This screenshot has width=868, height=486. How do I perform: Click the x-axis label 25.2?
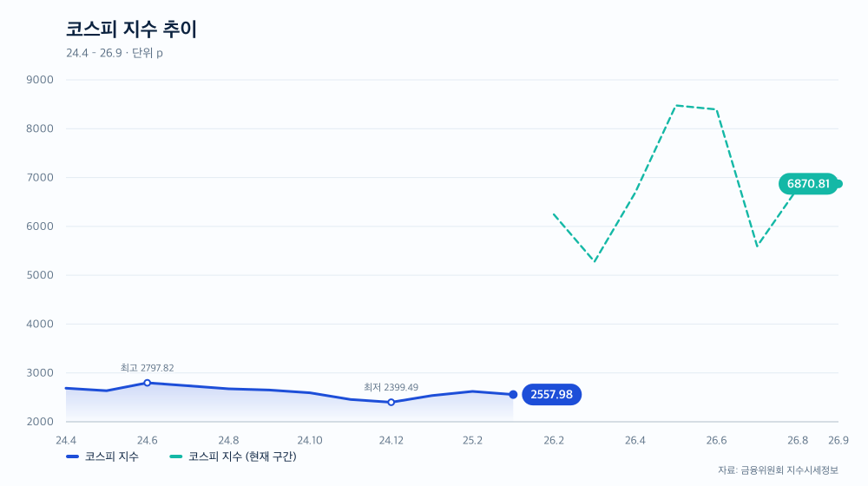click(x=473, y=441)
